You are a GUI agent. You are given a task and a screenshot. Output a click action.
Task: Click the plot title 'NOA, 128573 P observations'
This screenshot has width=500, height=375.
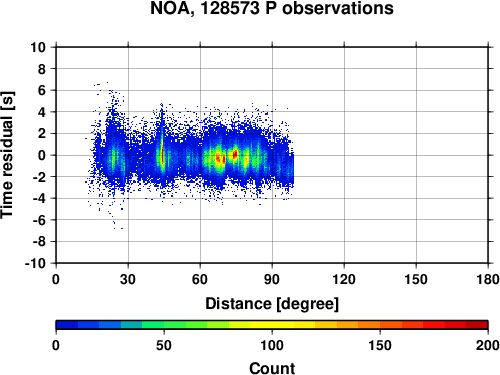(272, 8)
